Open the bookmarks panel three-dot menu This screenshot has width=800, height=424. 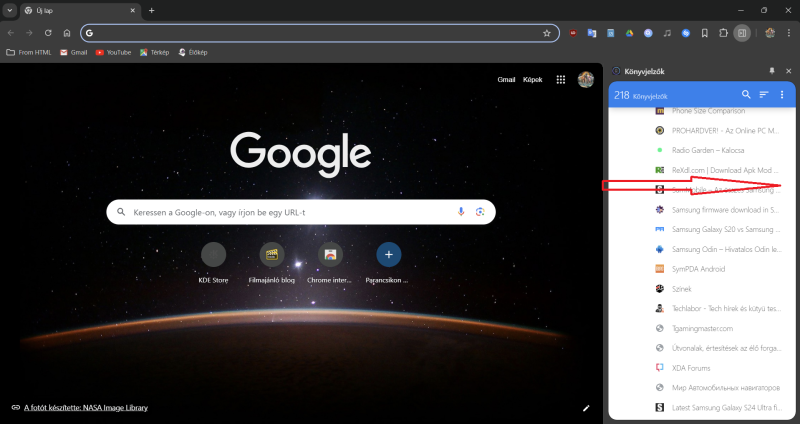782,94
